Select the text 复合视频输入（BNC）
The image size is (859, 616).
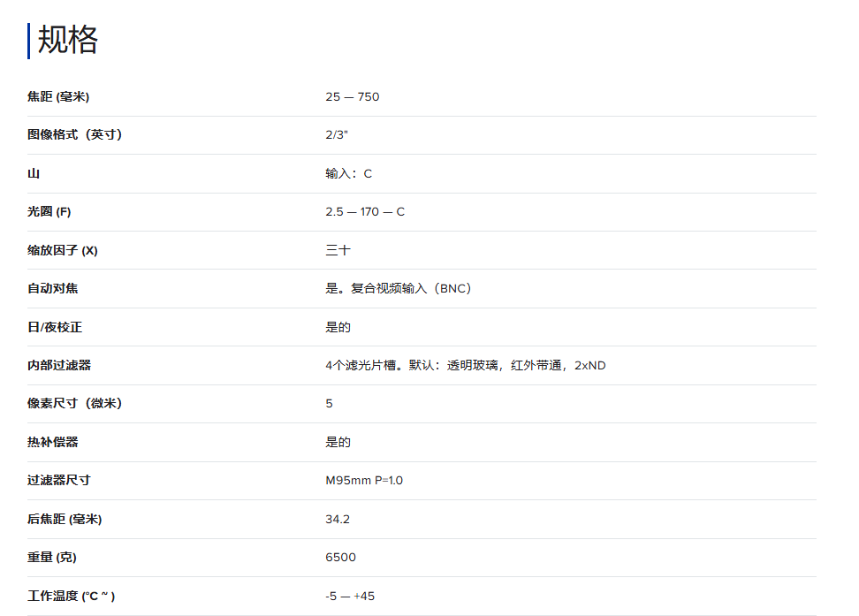tap(411, 288)
